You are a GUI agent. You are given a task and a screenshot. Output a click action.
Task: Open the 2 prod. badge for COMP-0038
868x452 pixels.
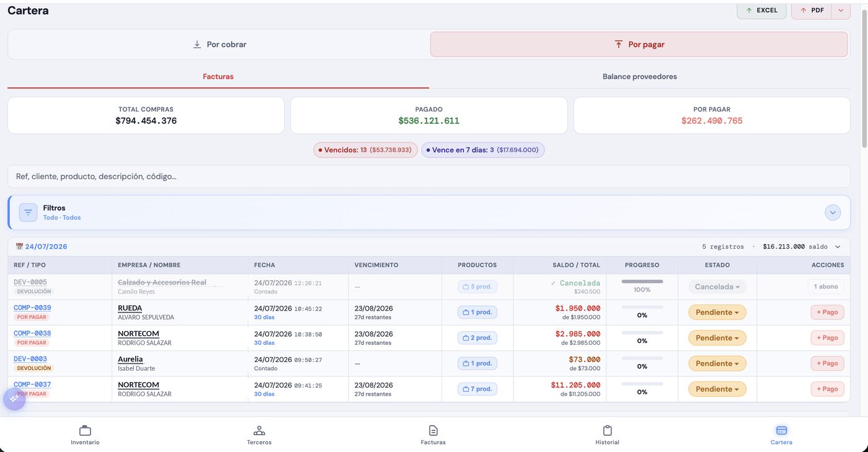click(x=477, y=338)
